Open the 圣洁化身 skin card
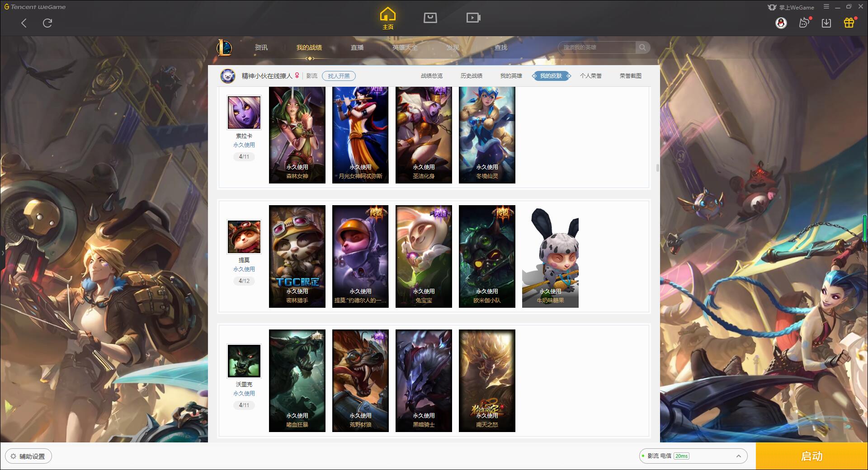868x470 pixels. (424, 135)
